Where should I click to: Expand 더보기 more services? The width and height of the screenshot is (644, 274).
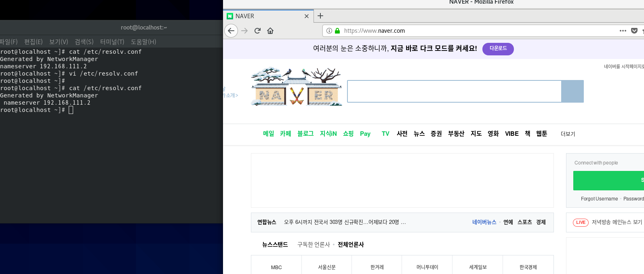pos(568,134)
